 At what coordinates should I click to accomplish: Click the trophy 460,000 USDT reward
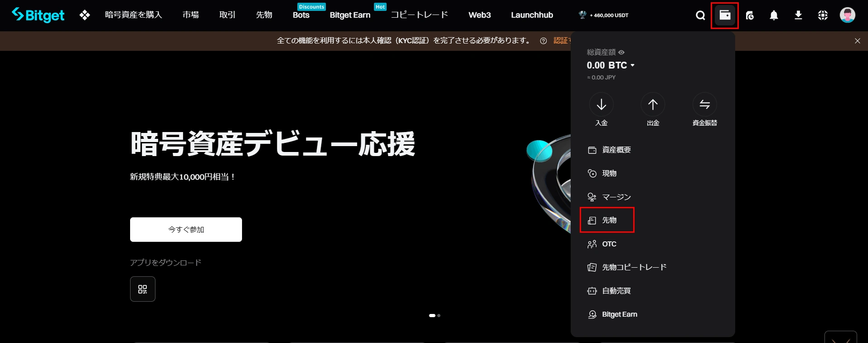pos(604,15)
